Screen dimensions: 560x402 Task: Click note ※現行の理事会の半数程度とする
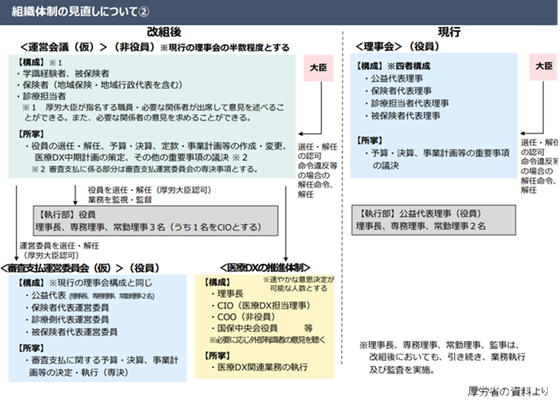point(225,47)
